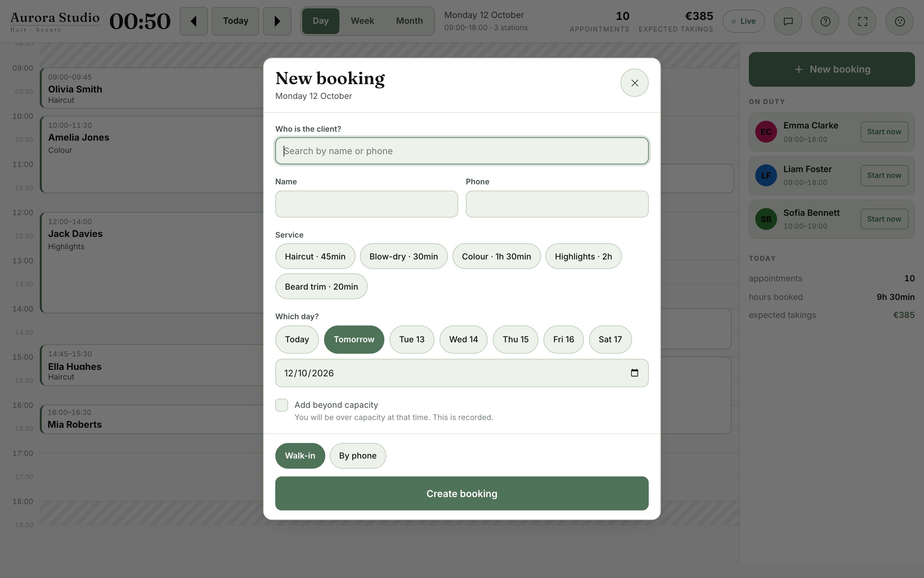Pick the Tomorrow day chip

pos(354,339)
